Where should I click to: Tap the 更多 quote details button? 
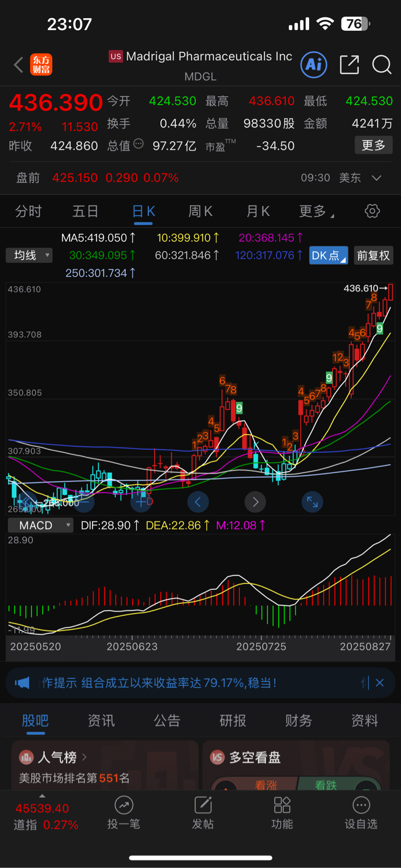tap(374, 145)
